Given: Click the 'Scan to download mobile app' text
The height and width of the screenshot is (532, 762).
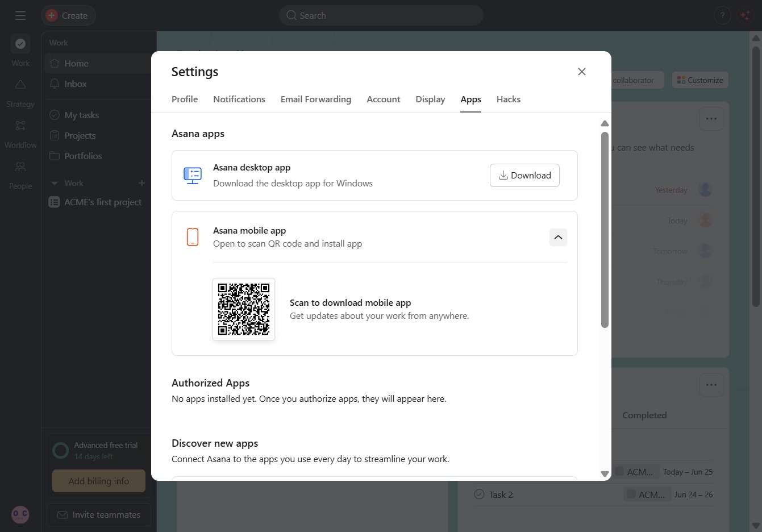Looking at the screenshot, I should (x=350, y=302).
